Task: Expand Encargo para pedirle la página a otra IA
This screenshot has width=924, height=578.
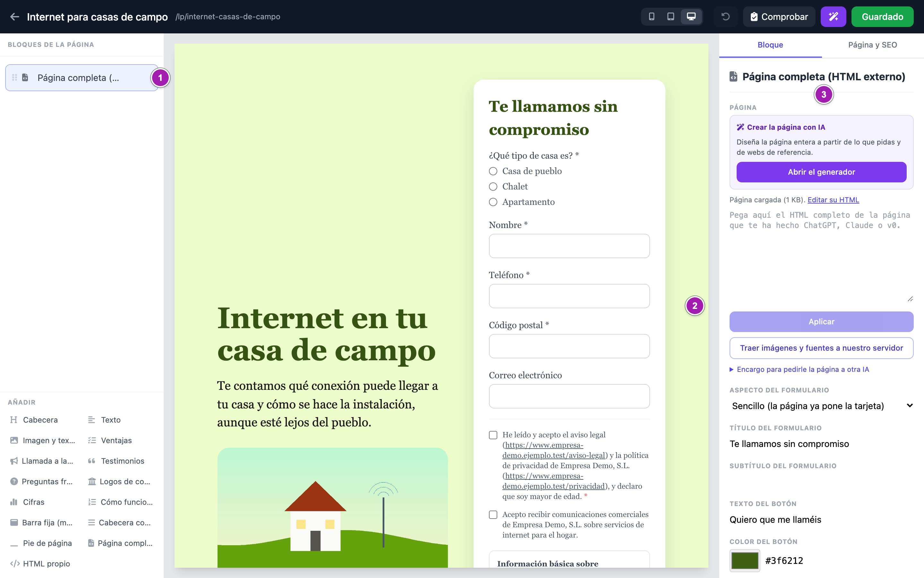Action: click(x=799, y=369)
